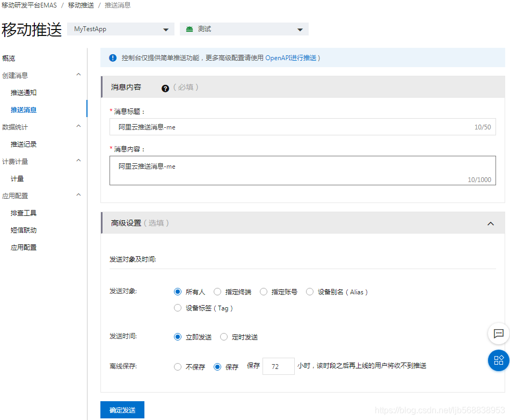
Task: Click the 确定发送 button
Action: coord(122,410)
